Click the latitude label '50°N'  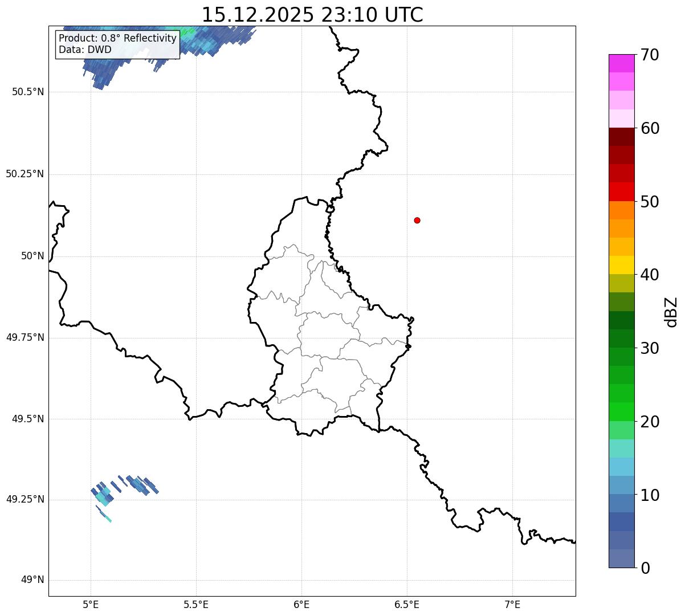point(32,256)
